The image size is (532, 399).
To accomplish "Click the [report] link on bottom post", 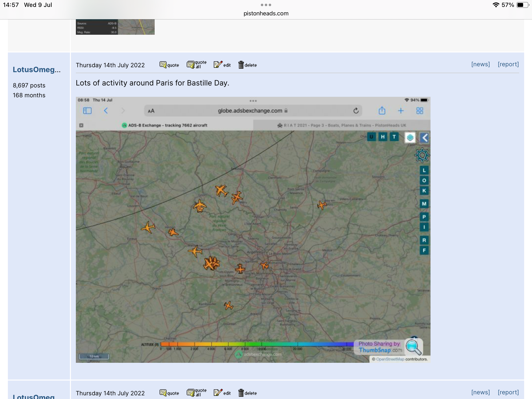I will tap(508, 392).
